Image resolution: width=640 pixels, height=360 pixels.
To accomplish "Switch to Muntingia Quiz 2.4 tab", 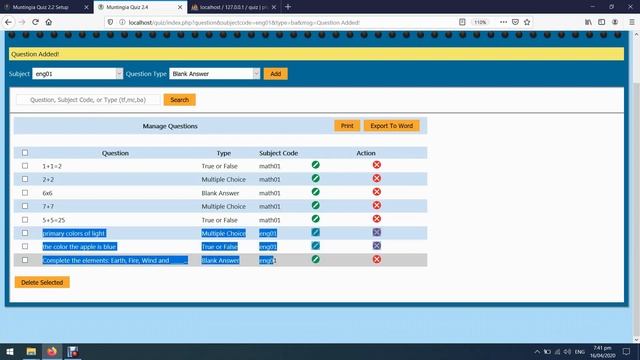I will coord(140,7).
